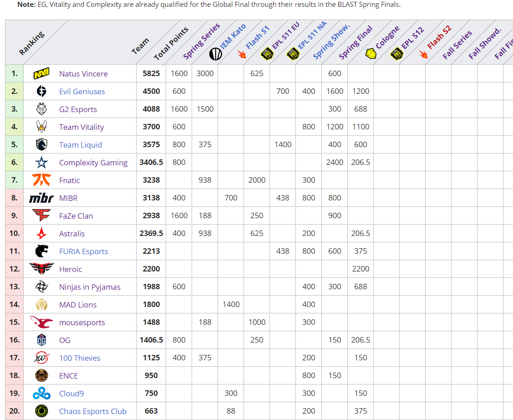Open the Spring Series column header link

tap(202, 41)
